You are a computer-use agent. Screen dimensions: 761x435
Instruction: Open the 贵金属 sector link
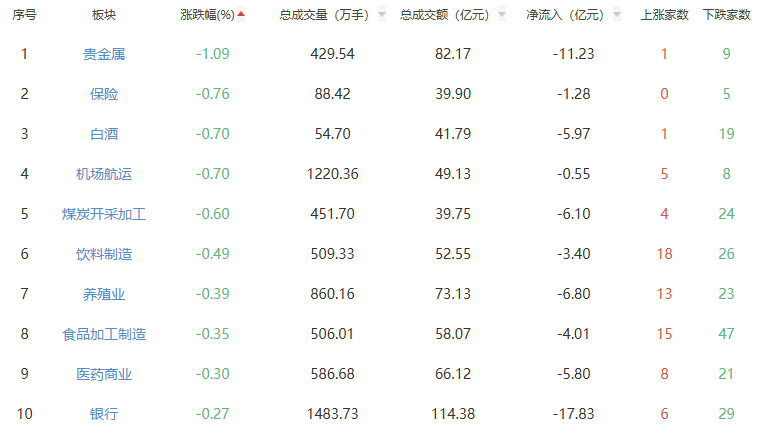click(104, 54)
